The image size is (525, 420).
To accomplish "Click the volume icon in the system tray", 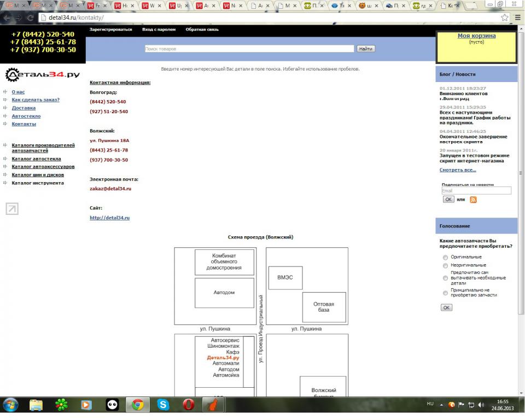I will [x=481, y=405].
